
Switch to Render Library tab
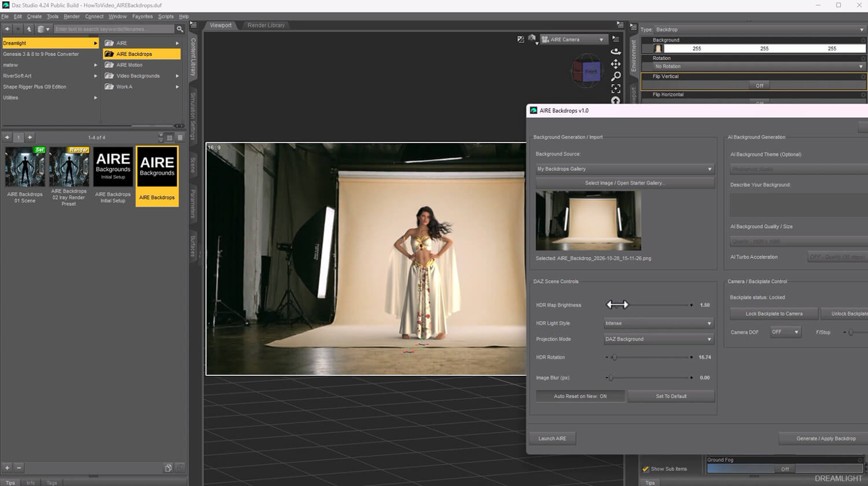266,25
